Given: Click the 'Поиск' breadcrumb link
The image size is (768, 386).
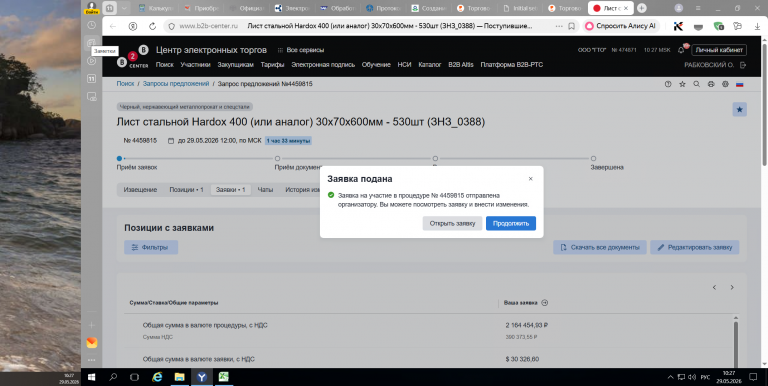Looking at the screenshot, I should point(125,84).
